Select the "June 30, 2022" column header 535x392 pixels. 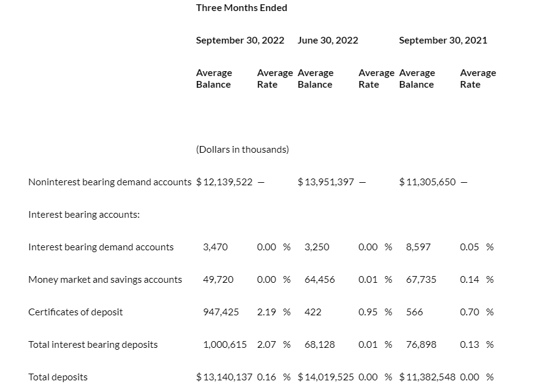[x=328, y=40]
